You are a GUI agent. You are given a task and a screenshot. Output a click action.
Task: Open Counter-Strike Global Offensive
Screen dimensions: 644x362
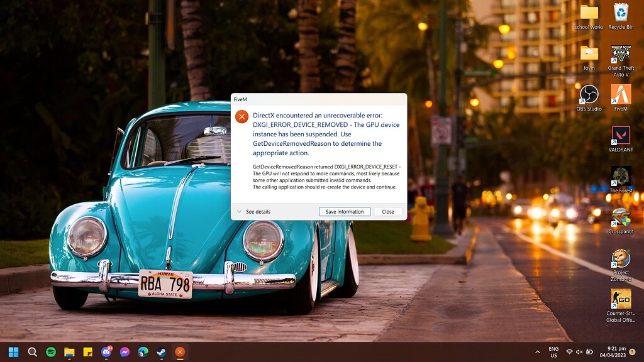coord(621,300)
